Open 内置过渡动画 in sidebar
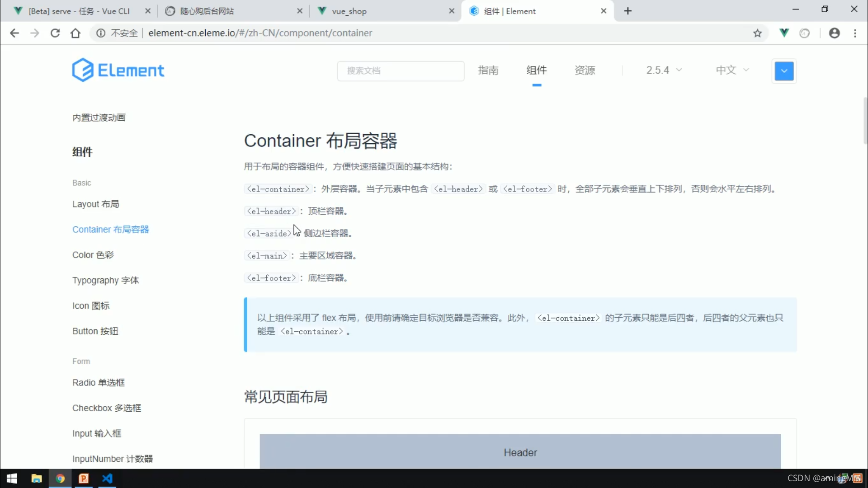This screenshot has width=868, height=488. pyautogui.click(x=99, y=117)
